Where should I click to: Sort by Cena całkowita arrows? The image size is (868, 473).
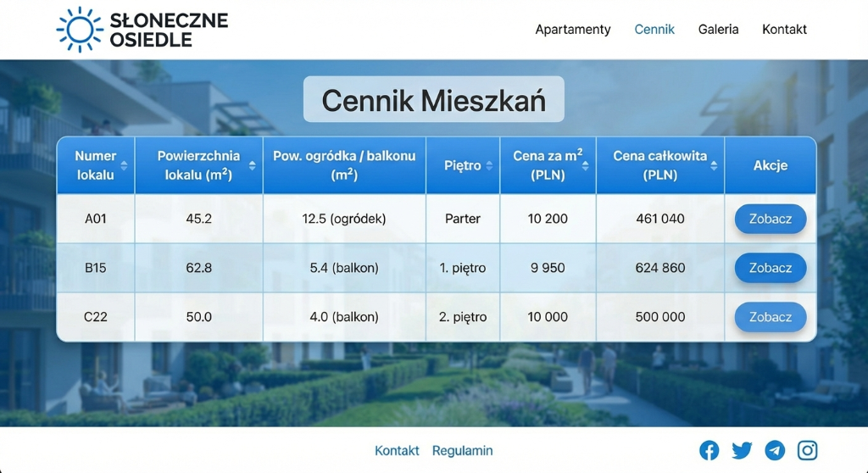click(x=714, y=165)
